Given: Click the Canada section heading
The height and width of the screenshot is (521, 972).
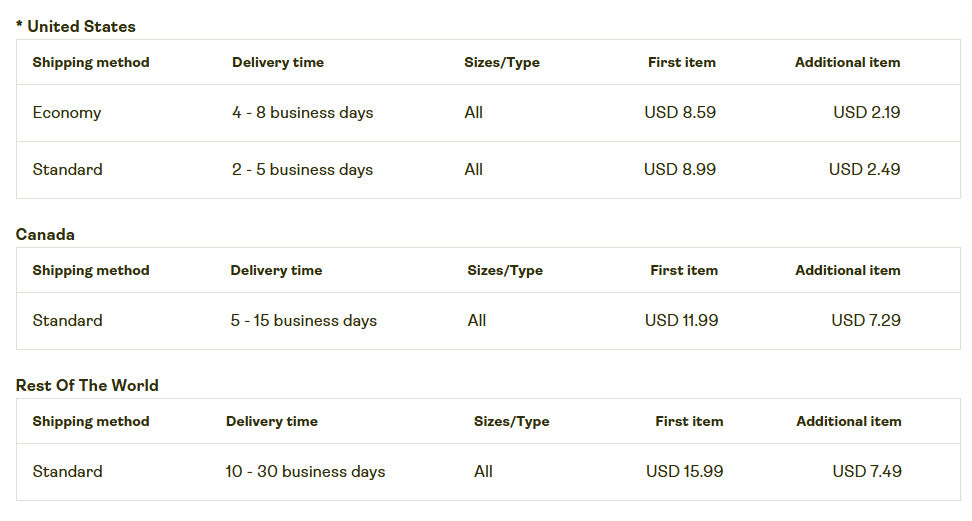Looking at the screenshot, I should tap(45, 234).
